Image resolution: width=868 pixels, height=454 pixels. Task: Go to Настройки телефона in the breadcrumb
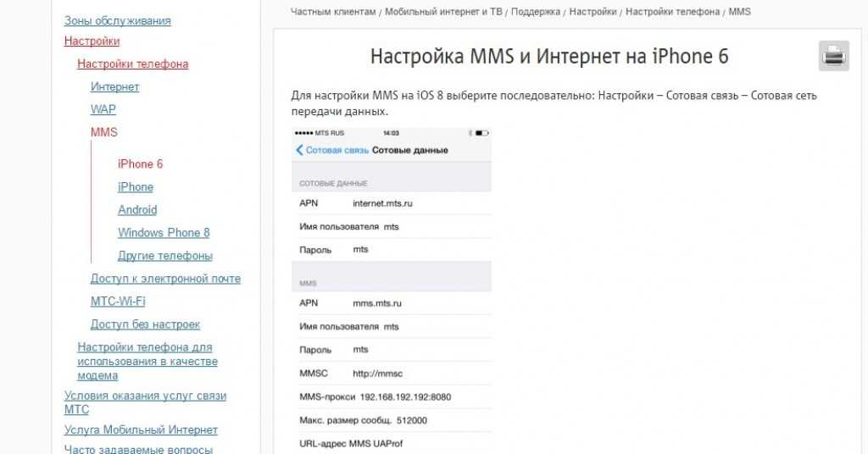[672, 12]
